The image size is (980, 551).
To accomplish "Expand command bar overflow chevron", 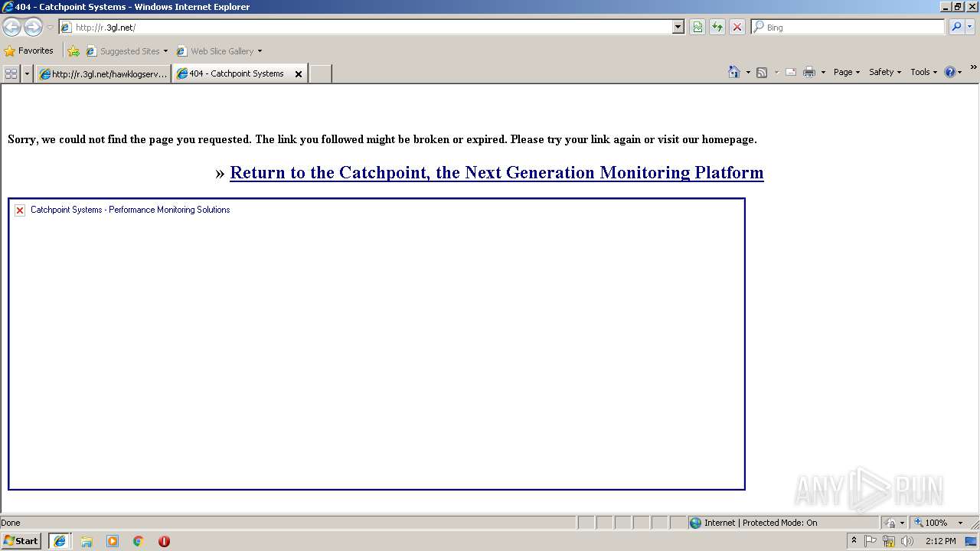I will 973,68.
